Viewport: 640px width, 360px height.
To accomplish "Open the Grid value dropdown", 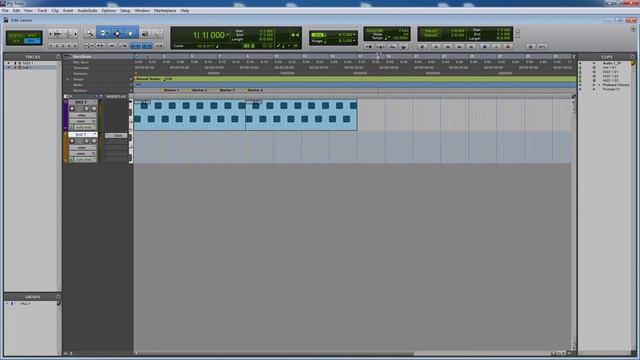I will tap(354, 35).
